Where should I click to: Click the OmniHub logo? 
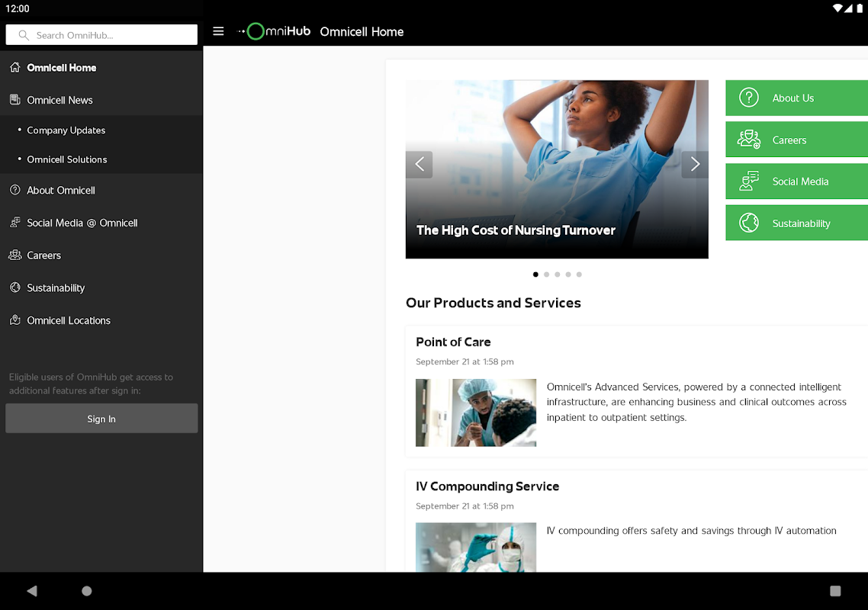(274, 31)
